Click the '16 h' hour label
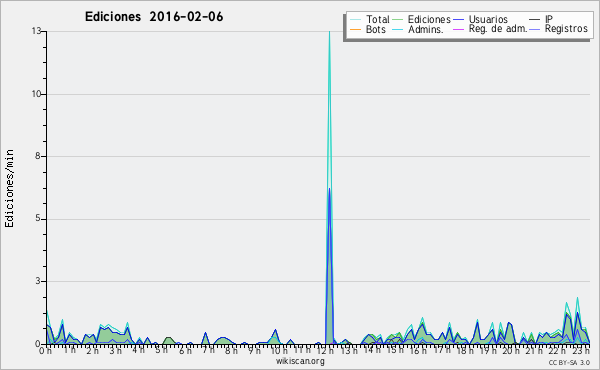This screenshot has width=600, height=370. pos(418,350)
